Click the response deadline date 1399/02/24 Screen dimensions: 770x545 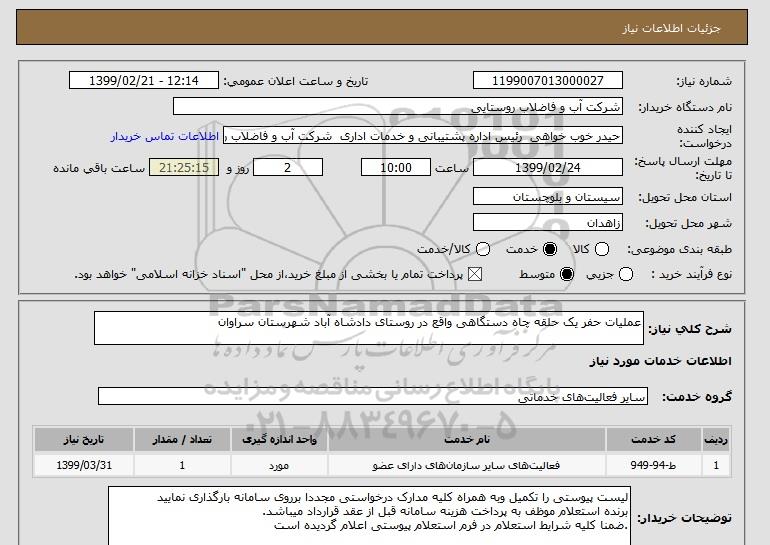point(548,167)
